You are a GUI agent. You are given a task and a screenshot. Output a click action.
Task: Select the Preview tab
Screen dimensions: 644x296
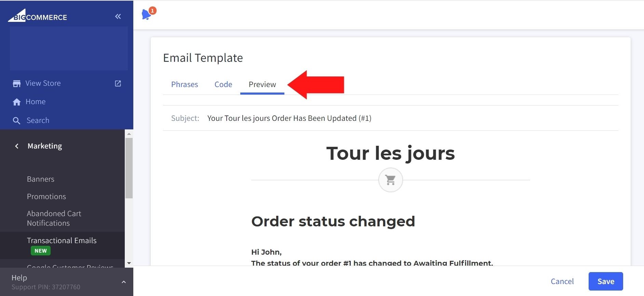click(x=262, y=84)
